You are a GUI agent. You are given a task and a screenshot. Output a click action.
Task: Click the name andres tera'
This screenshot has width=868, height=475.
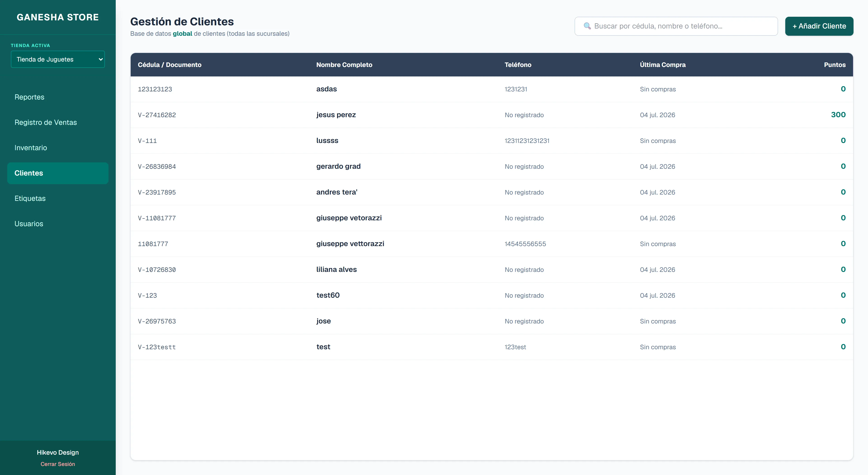point(337,192)
